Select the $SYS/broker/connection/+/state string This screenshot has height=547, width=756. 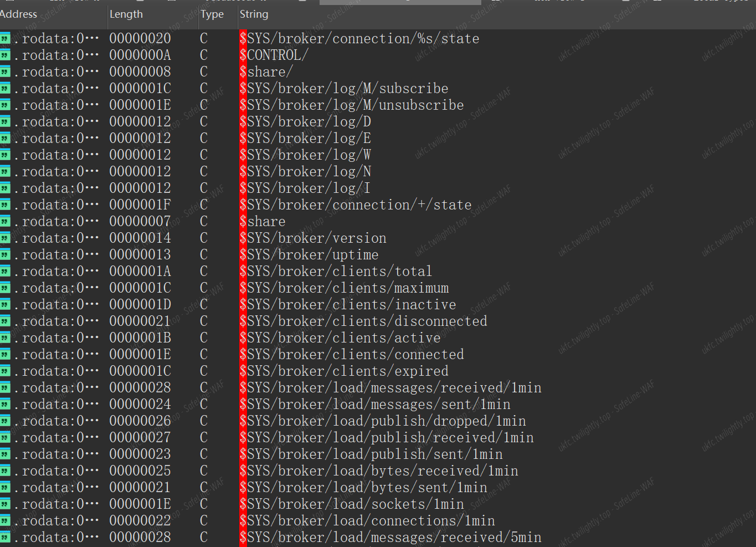[356, 205]
